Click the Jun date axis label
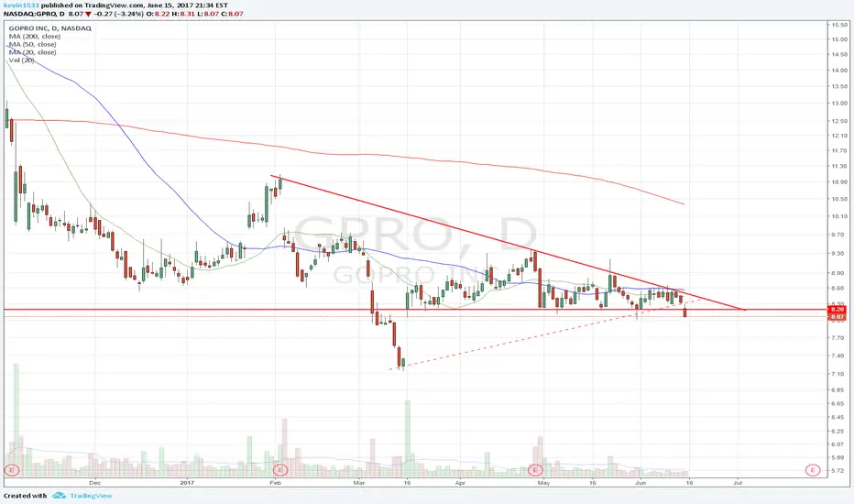 tap(640, 483)
